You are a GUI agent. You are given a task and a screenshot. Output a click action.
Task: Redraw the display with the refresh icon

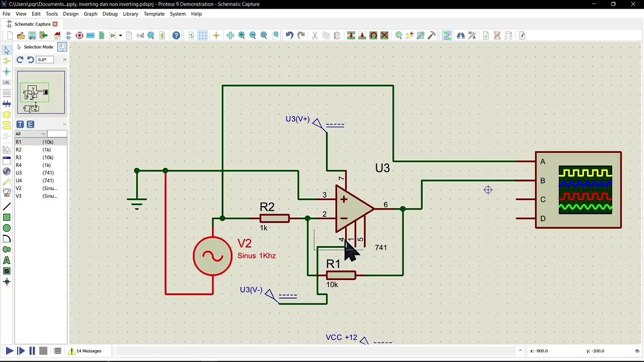click(x=191, y=35)
